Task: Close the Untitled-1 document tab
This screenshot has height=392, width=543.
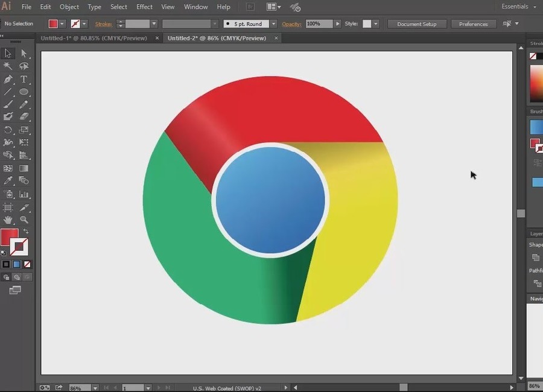Action: coord(157,38)
